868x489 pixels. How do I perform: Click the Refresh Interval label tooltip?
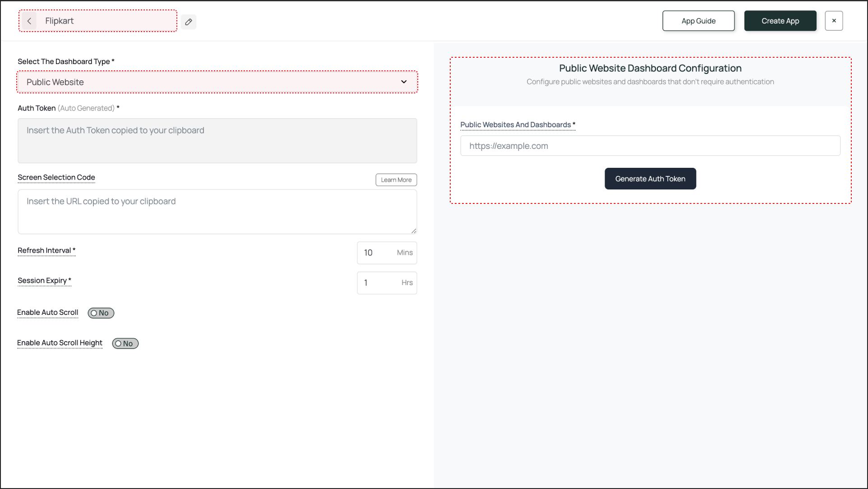[45, 251]
